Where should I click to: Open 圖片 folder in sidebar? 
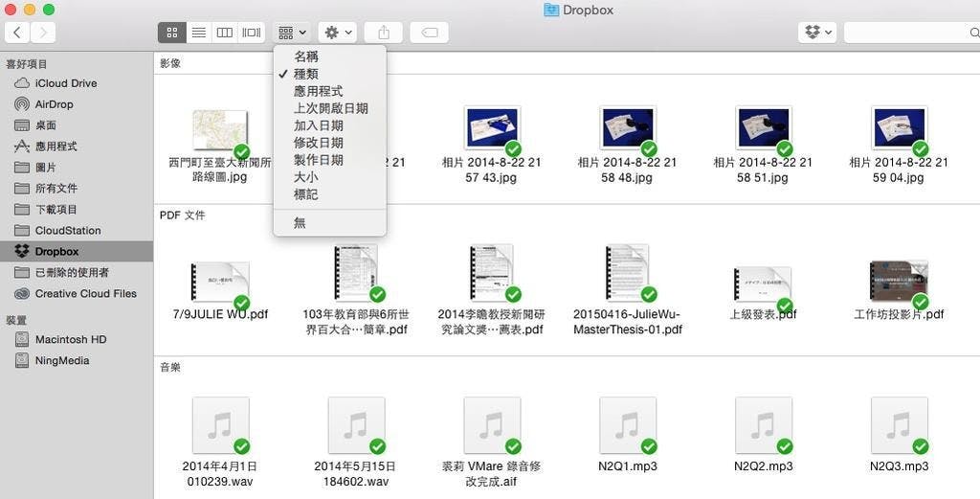77,168
